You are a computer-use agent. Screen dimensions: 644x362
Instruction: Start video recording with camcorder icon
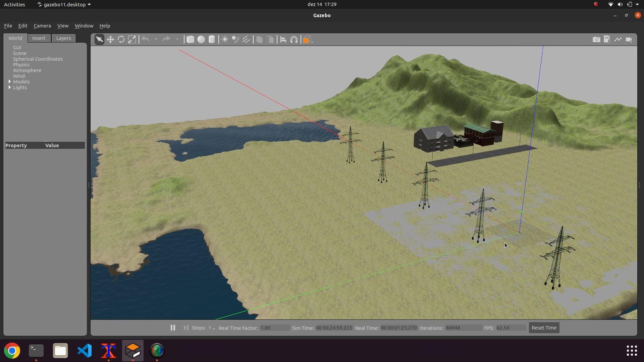tap(629, 40)
